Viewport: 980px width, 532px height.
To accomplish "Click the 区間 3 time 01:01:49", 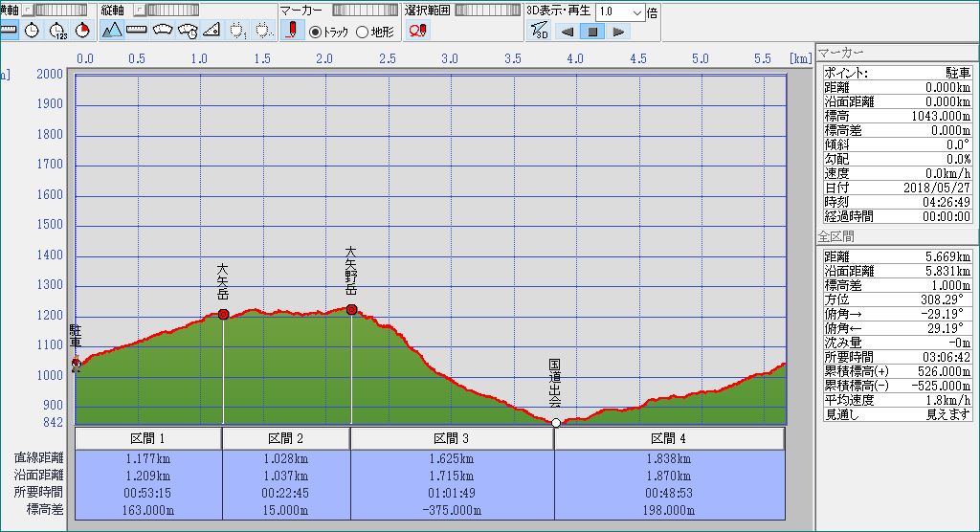I will point(452,493).
